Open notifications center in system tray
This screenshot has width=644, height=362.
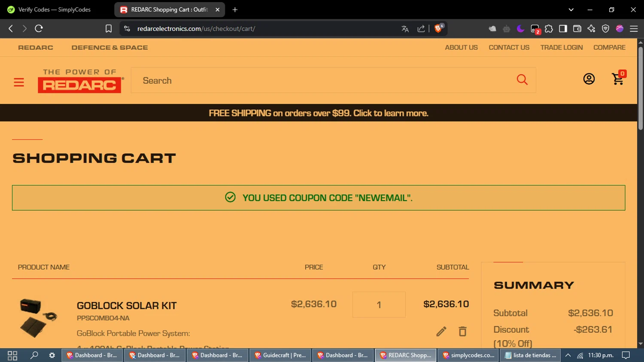(x=626, y=355)
